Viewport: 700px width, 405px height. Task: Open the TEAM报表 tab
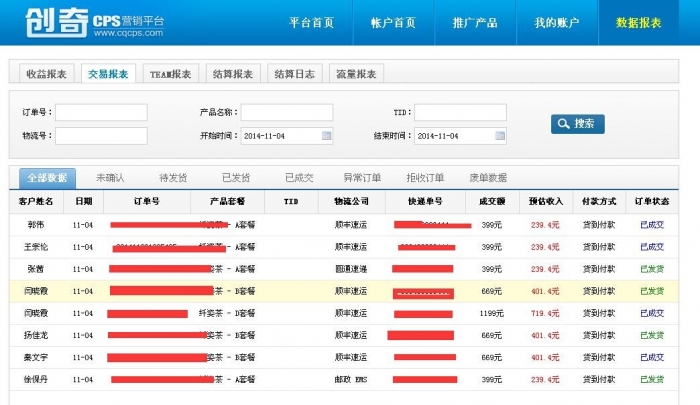pos(170,74)
